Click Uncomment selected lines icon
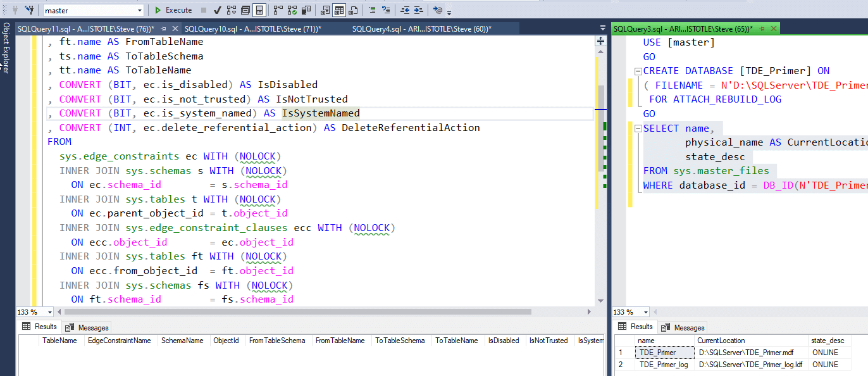The height and width of the screenshot is (376, 868). (x=387, y=10)
